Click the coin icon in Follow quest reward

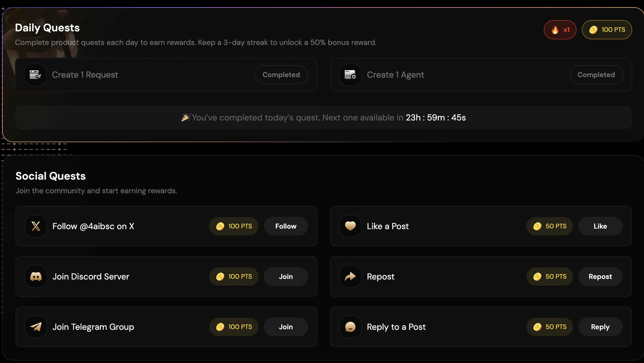[x=220, y=226]
